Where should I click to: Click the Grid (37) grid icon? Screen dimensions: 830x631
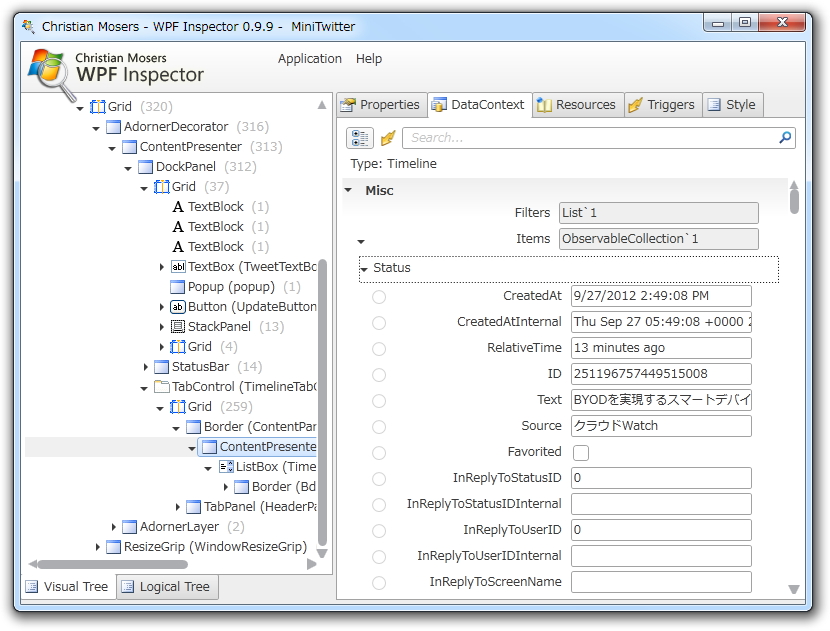point(161,186)
